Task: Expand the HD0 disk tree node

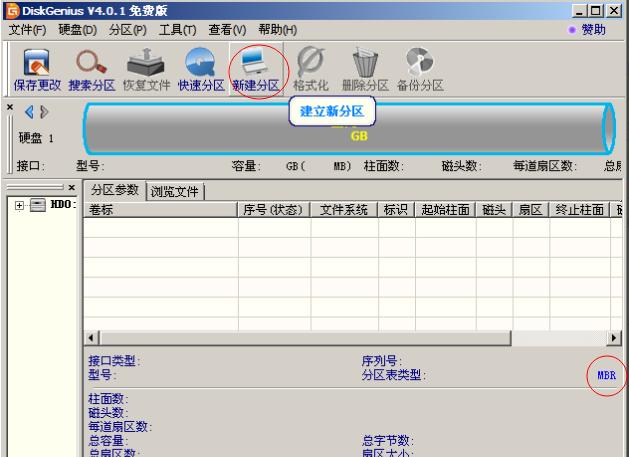Action: (21, 205)
